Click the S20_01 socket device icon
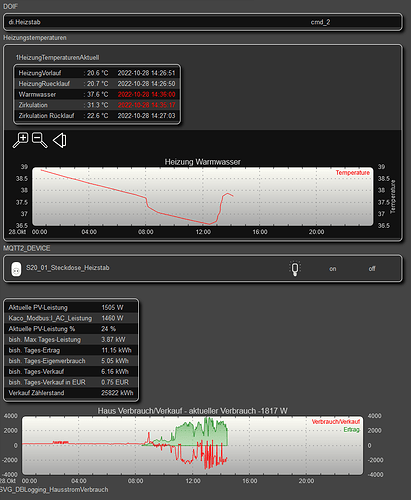 [x=16, y=269]
